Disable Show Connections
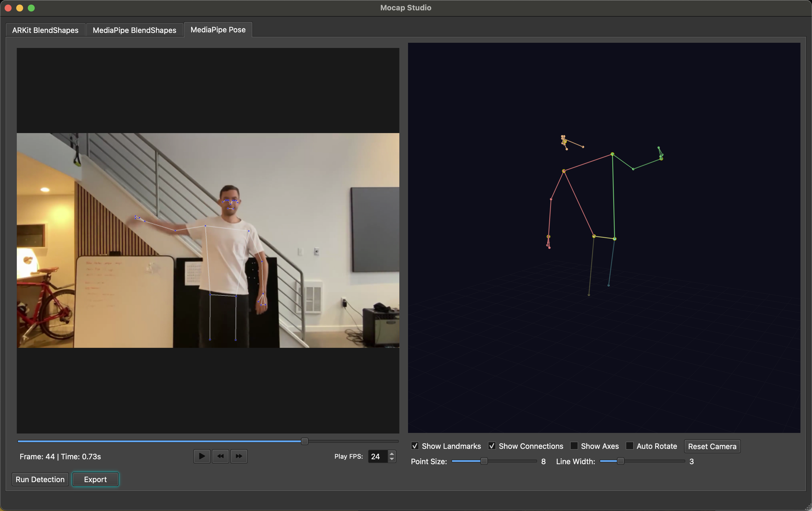Image resolution: width=812 pixels, height=511 pixels. pyautogui.click(x=492, y=446)
